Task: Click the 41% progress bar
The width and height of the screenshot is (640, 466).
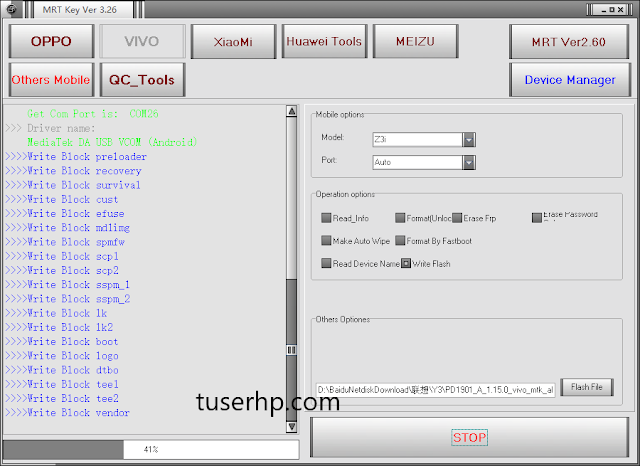Action: point(151,449)
